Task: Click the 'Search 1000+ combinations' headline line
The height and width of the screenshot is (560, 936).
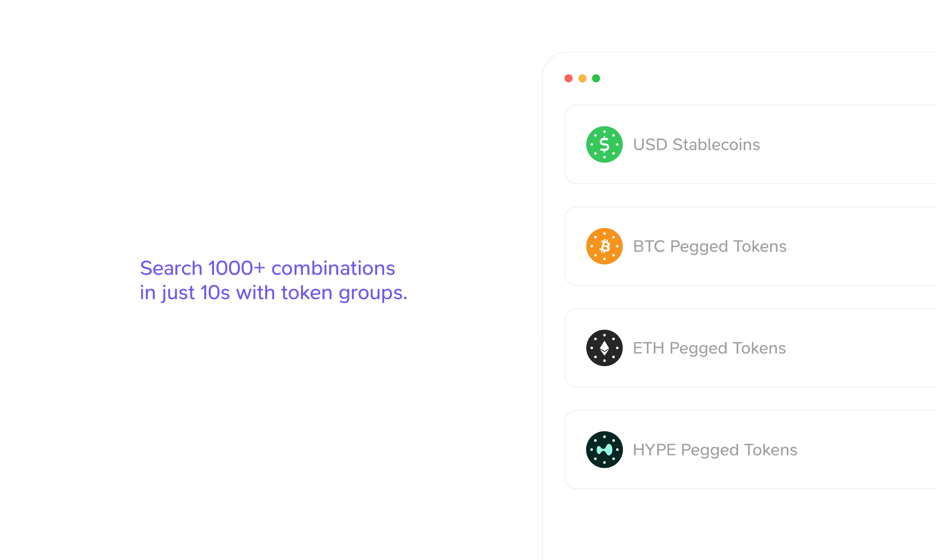Action: 267,268
